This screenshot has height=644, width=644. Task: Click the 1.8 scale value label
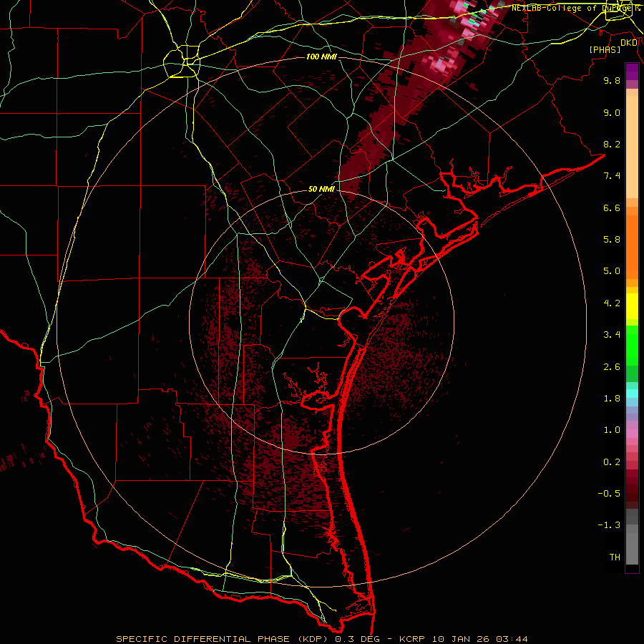click(612, 399)
